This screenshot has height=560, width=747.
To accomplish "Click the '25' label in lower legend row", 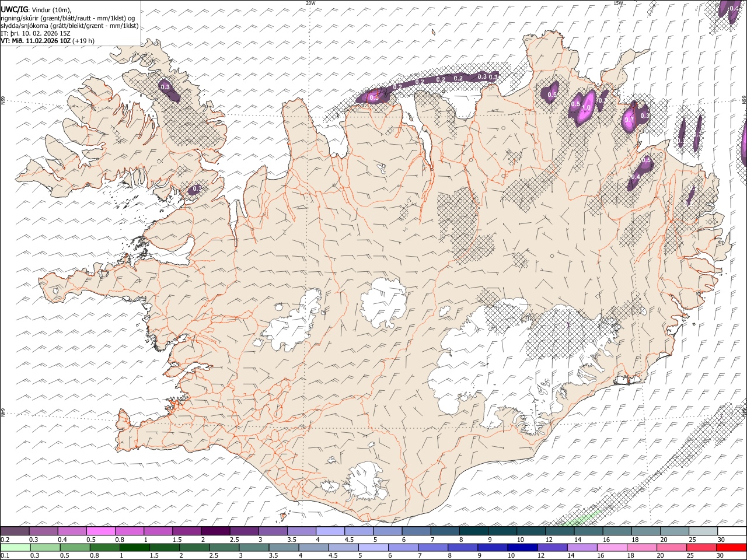I will tap(690, 556).
